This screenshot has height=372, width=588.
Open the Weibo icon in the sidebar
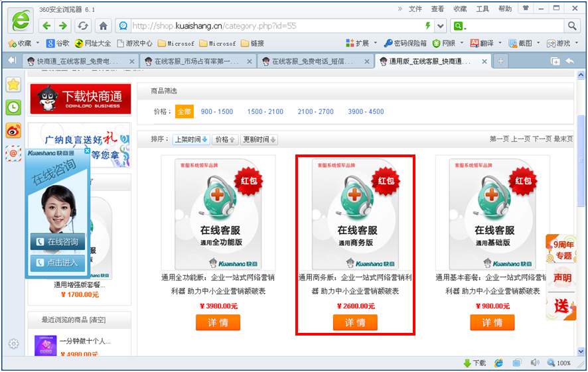coord(13,131)
